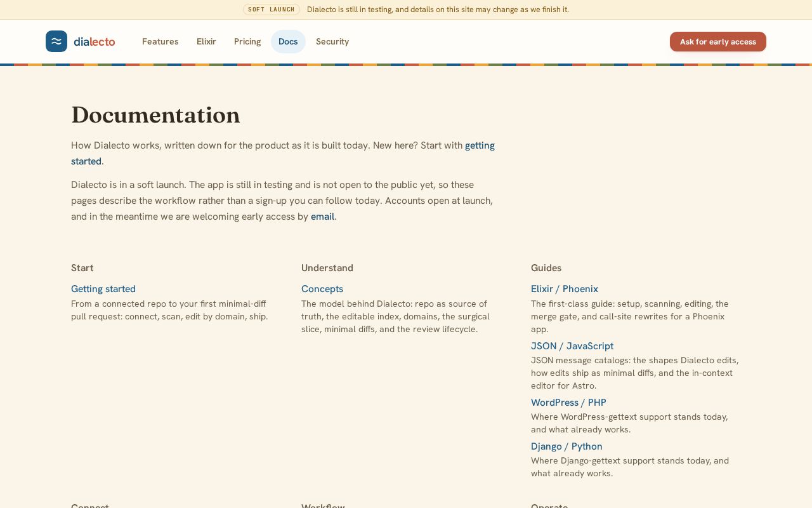Open the Pricing nav item

(x=247, y=41)
